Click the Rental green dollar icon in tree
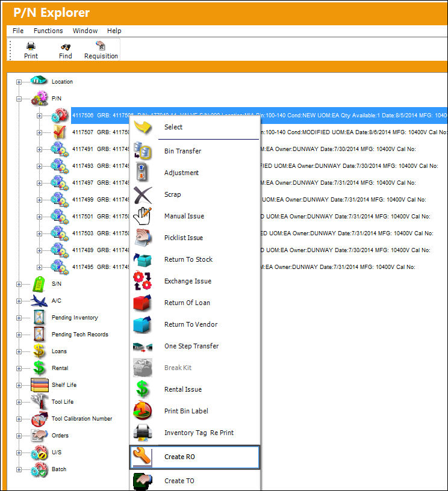 pos(39,368)
